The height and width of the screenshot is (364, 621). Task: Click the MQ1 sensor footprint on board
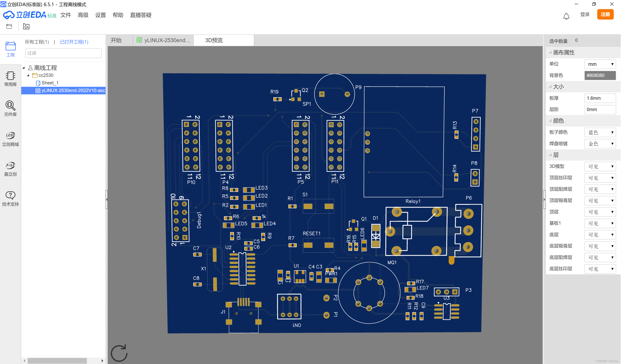point(369,293)
